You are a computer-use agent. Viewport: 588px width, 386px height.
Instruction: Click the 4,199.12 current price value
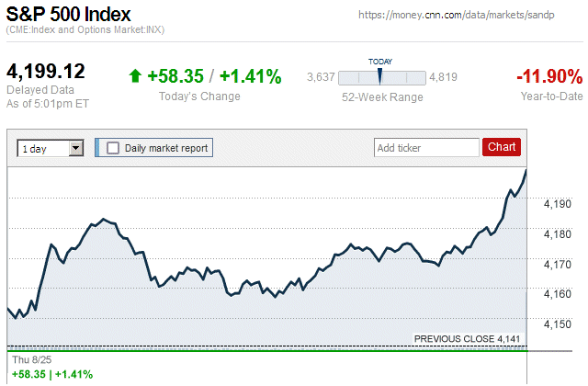click(46, 72)
